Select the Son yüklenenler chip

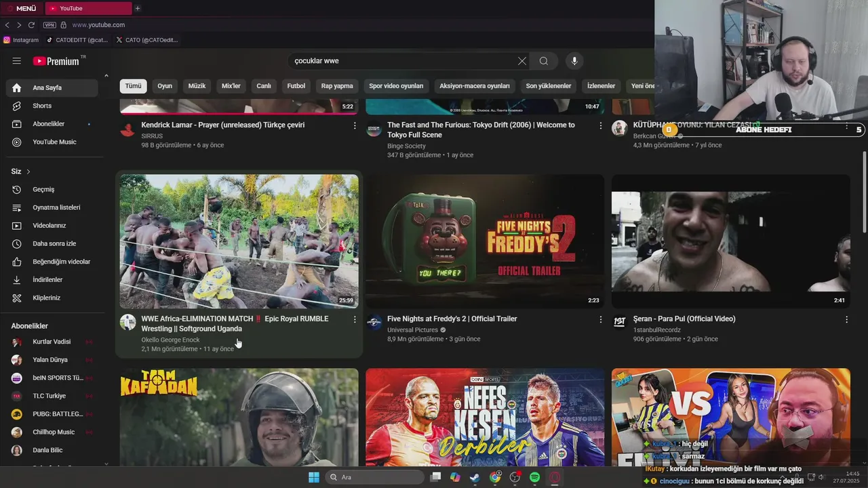(549, 86)
